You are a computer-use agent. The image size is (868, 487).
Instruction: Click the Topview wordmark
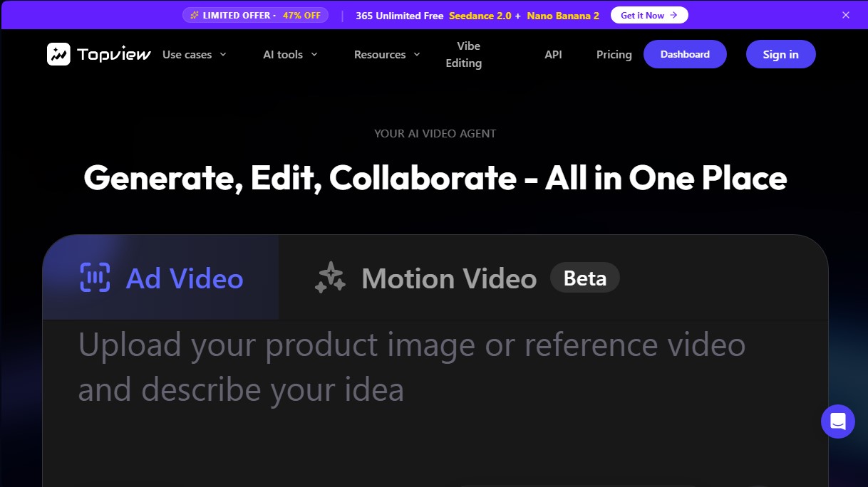[113, 54]
